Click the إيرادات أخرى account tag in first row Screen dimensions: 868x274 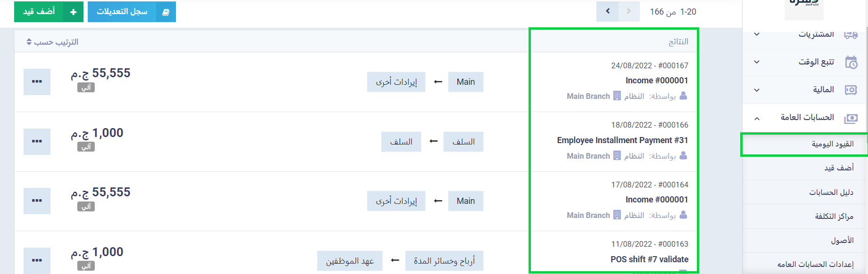[x=396, y=82]
